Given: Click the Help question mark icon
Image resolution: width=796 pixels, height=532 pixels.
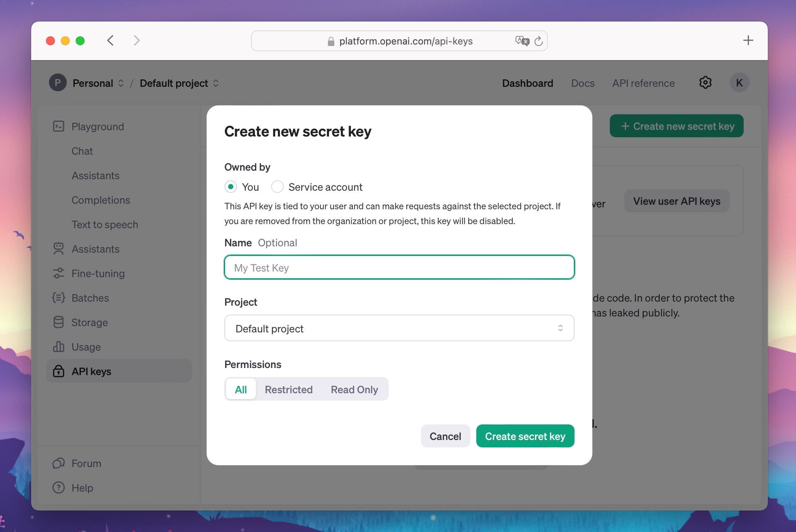Looking at the screenshot, I should pos(59,487).
